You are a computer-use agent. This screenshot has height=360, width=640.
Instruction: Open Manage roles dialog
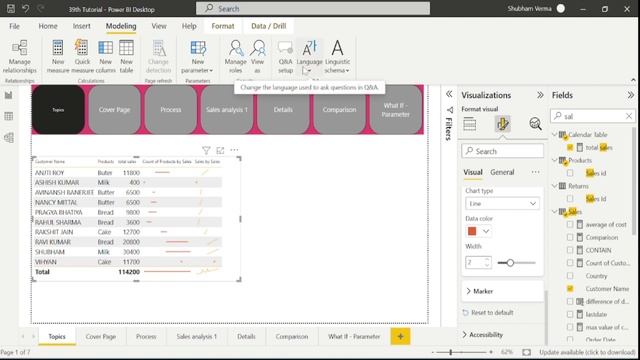[236, 57]
